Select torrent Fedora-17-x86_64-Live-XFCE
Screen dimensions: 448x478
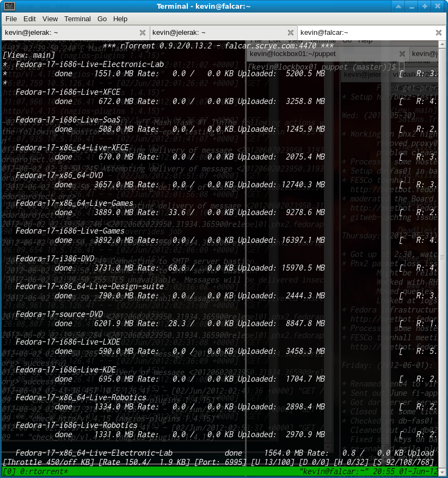click(x=72, y=148)
